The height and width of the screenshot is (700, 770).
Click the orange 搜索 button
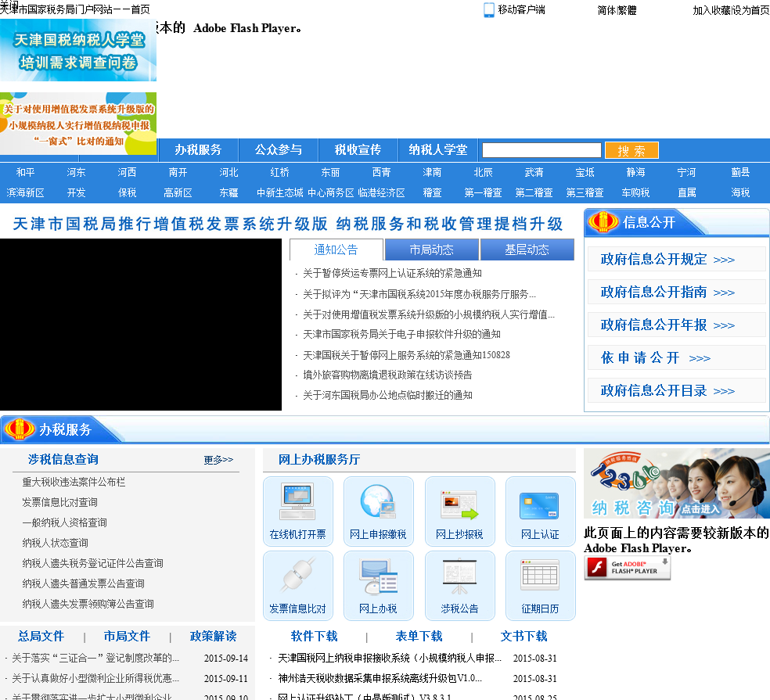click(631, 151)
